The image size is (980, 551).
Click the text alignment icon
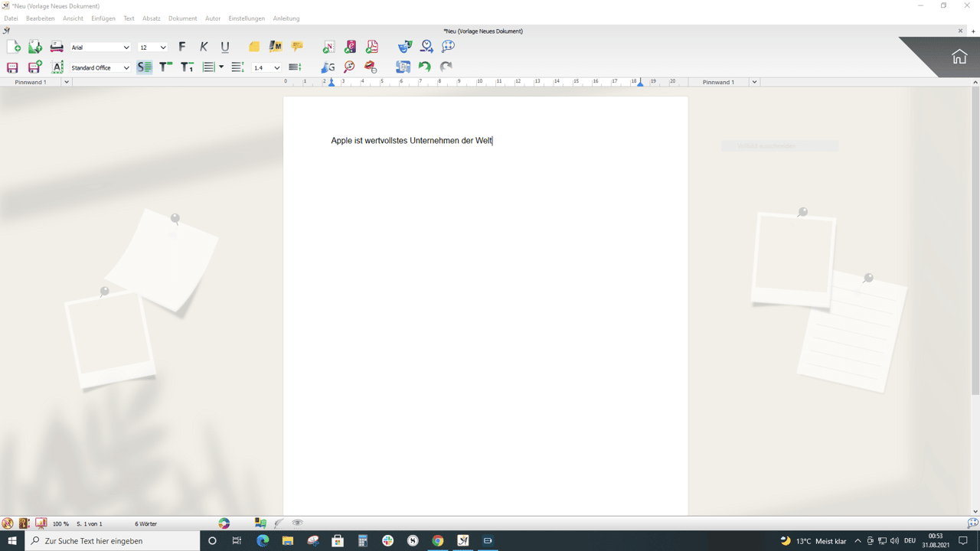click(208, 67)
